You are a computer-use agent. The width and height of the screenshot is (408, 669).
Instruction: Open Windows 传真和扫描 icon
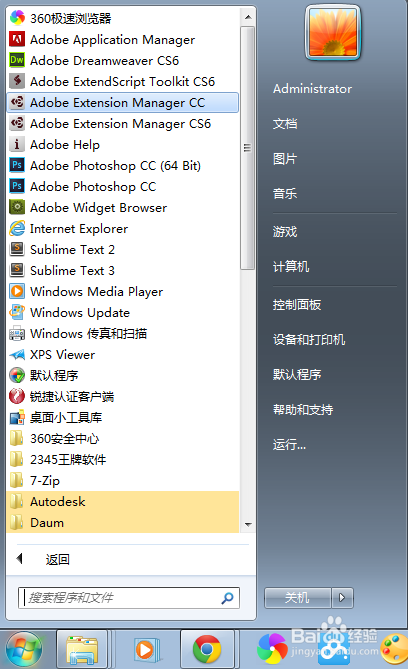(17, 333)
